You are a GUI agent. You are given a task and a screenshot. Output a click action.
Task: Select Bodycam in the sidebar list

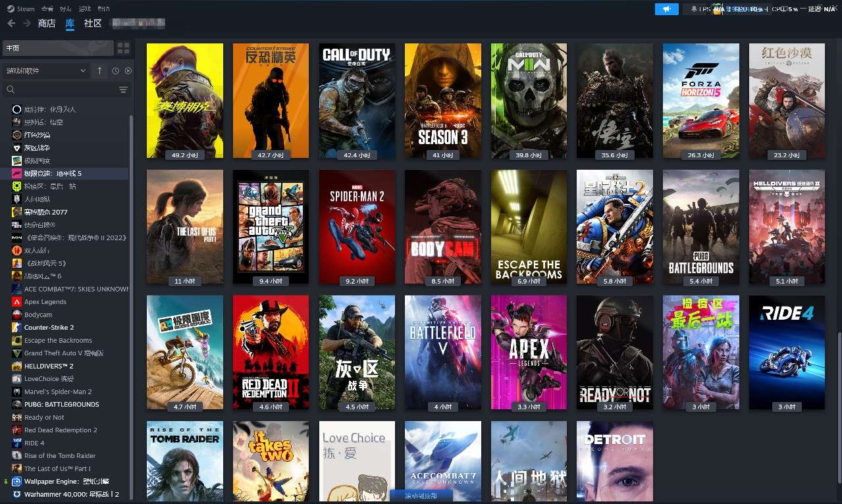(65, 315)
